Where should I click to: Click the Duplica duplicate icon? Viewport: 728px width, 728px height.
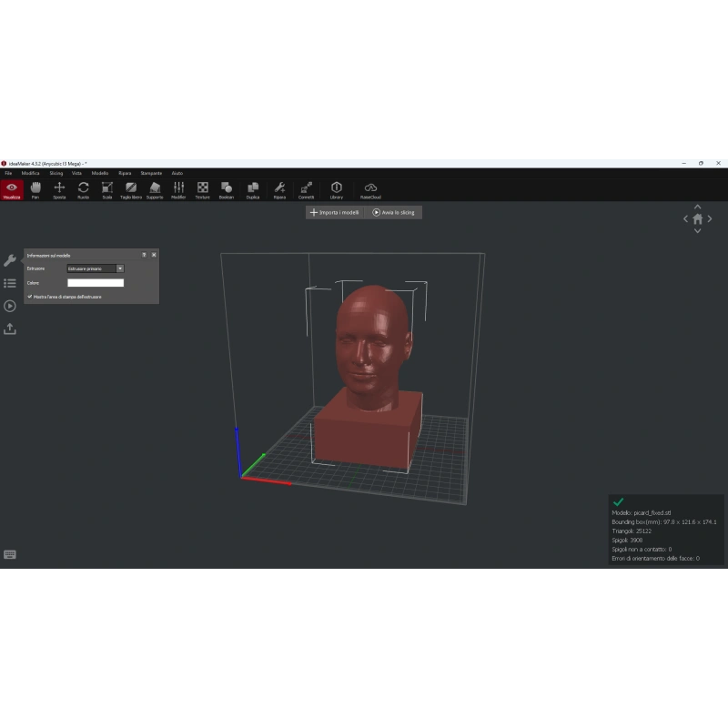[253, 190]
